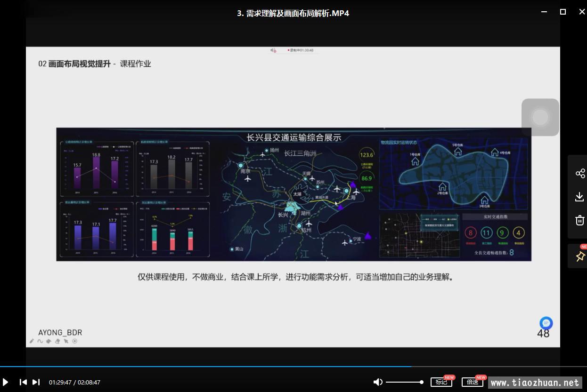Click the 实时交通指数 header in dashboard
The image size is (587, 392).
click(x=496, y=217)
